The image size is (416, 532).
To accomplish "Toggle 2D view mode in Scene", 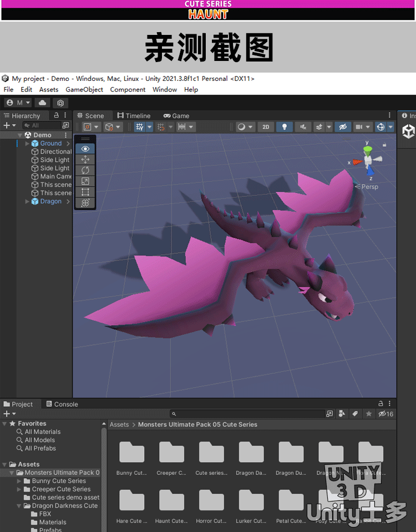I will tap(266, 127).
